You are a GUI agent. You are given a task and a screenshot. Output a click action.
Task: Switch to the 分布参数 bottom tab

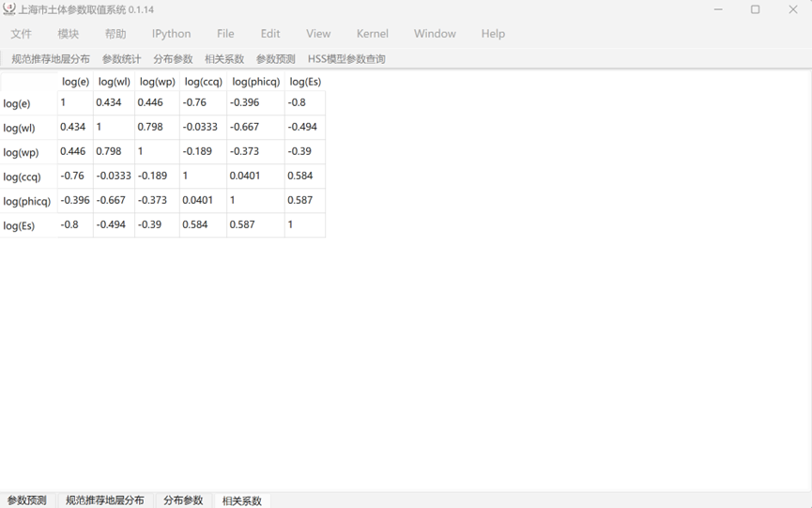[183, 500]
